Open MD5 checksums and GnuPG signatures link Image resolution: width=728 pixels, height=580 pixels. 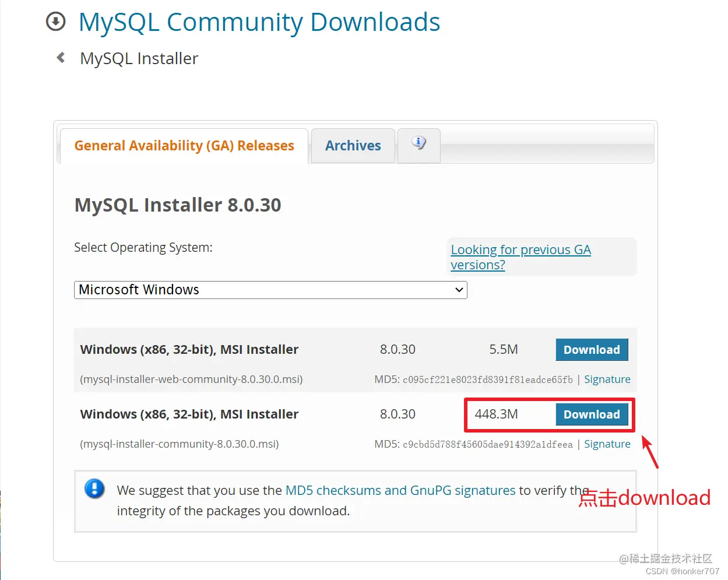400,490
